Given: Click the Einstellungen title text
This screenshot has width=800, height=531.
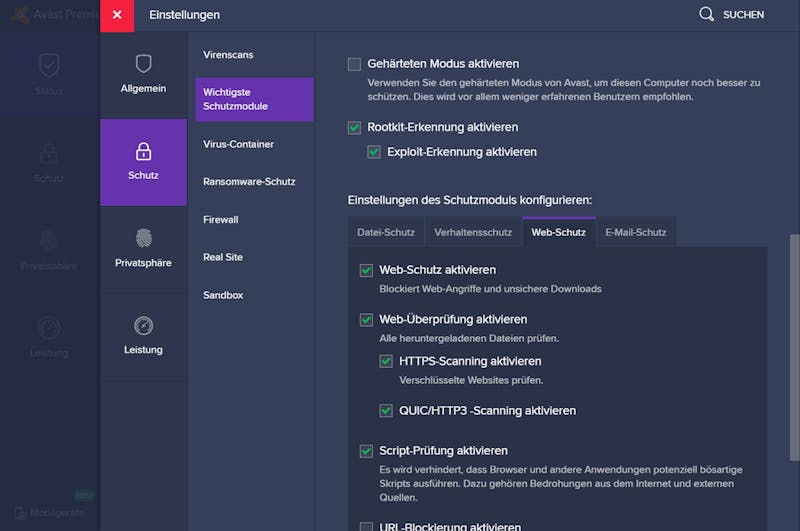Looking at the screenshot, I should [x=184, y=15].
